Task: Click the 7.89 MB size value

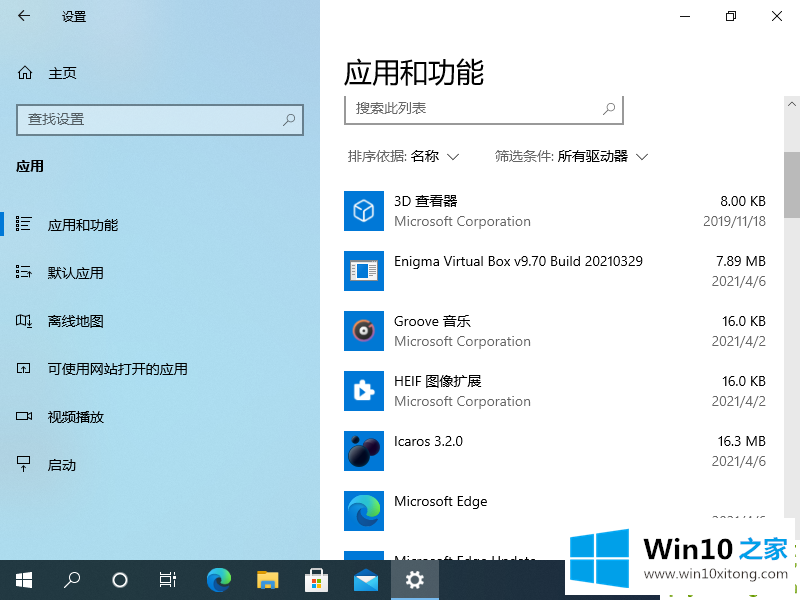Action: (741, 261)
